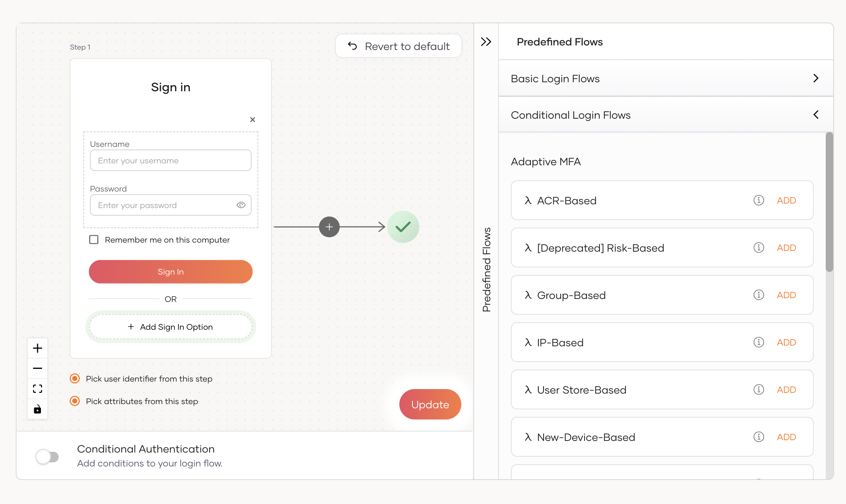Screen dimensions: 846x504
Task: Click the Password input field
Action: (x=171, y=205)
